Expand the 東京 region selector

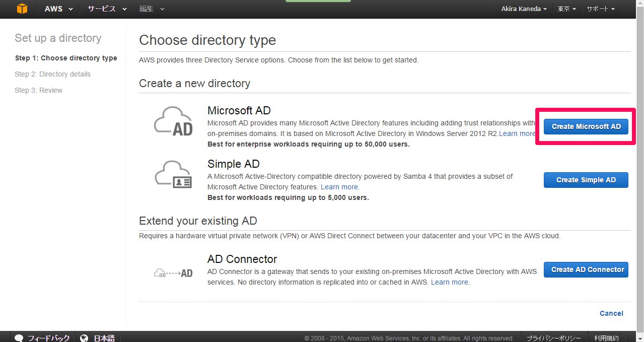point(567,9)
